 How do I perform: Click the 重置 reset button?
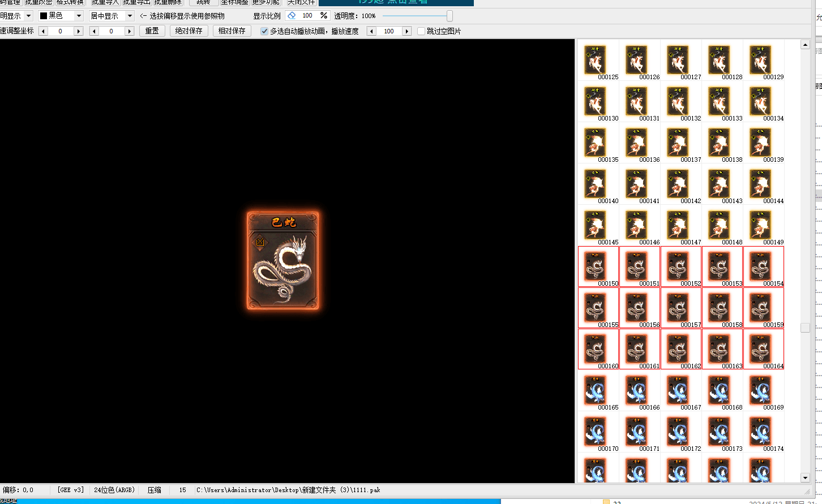point(152,31)
